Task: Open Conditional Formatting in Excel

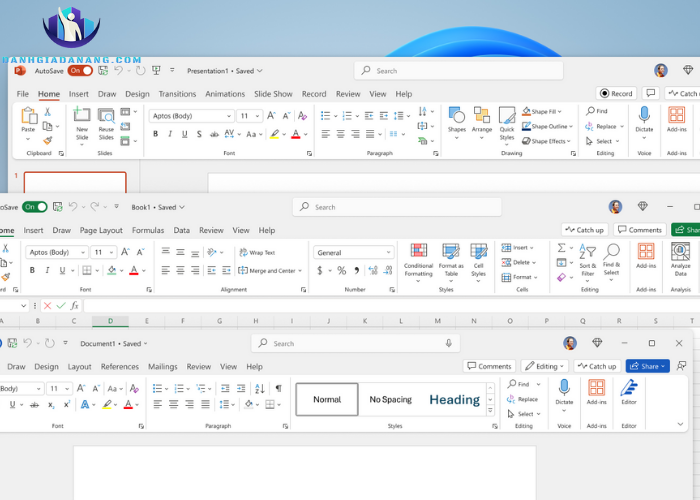Action: 418,262
